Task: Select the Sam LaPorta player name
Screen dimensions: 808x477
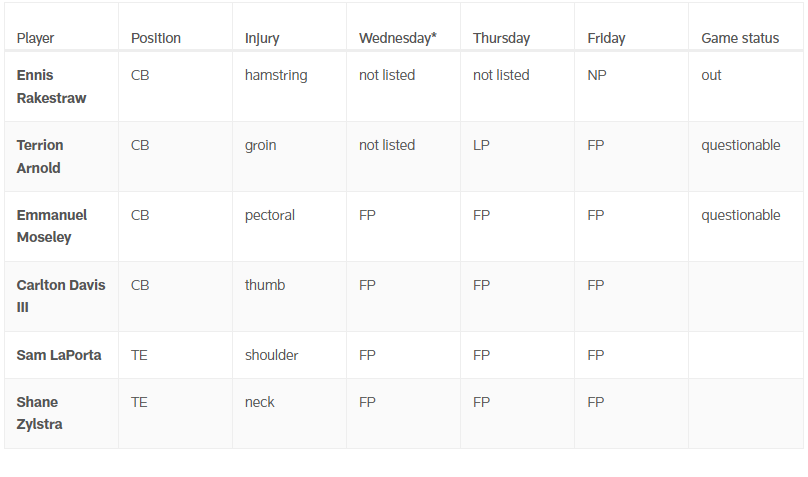Action: coord(59,355)
